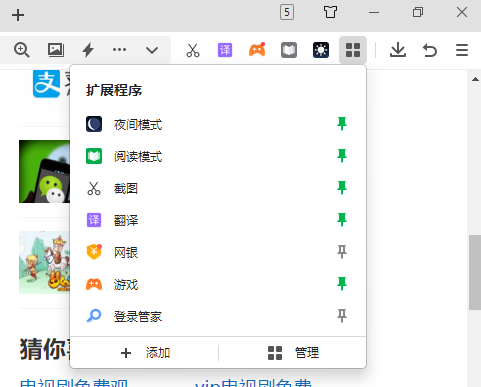Open the skin shirt icon in title bar

tap(330, 12)
